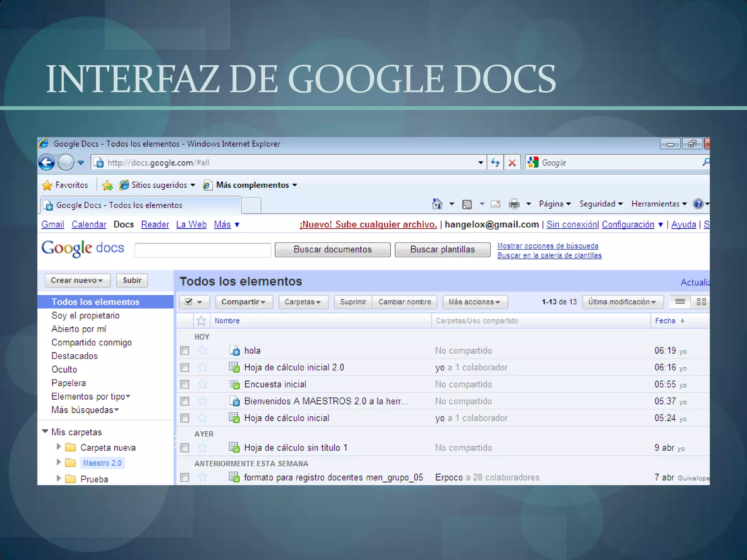Check the box for 'Hoja de cálculo inicial' at 05:24
The width and height of the screenshot is (747, 560).
[x=185, y=418]
